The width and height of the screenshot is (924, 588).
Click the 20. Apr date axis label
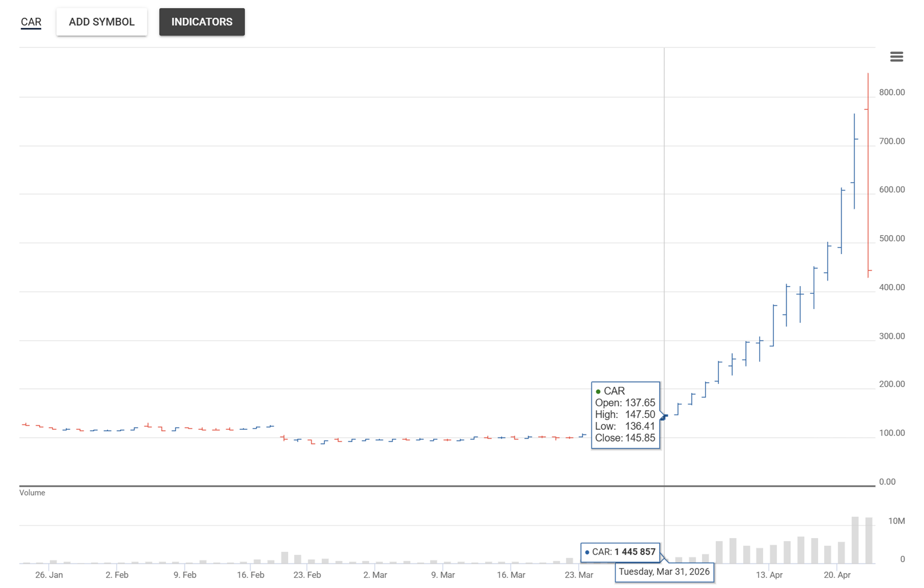[837, 575]
